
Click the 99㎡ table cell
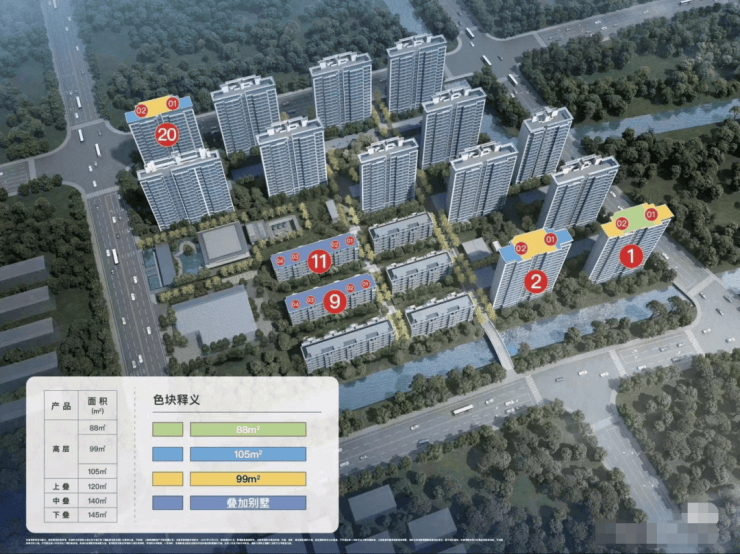[x=97, y=449]
